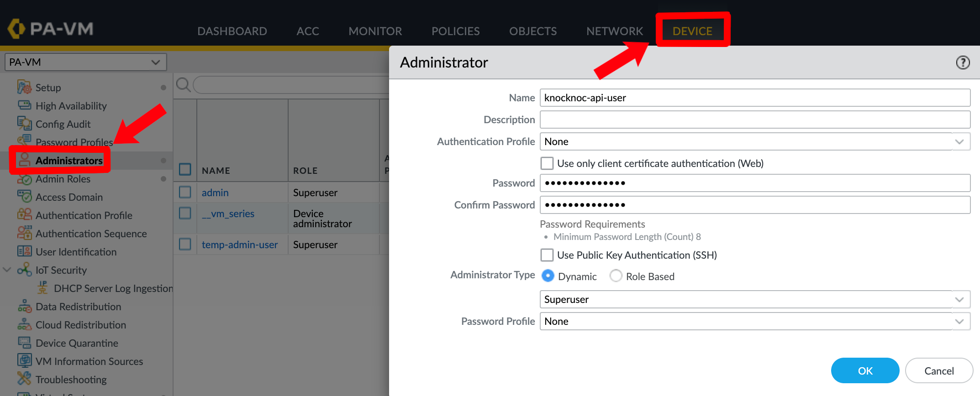Switch to the POLICIES tab
980x396 pixels.
455,31
